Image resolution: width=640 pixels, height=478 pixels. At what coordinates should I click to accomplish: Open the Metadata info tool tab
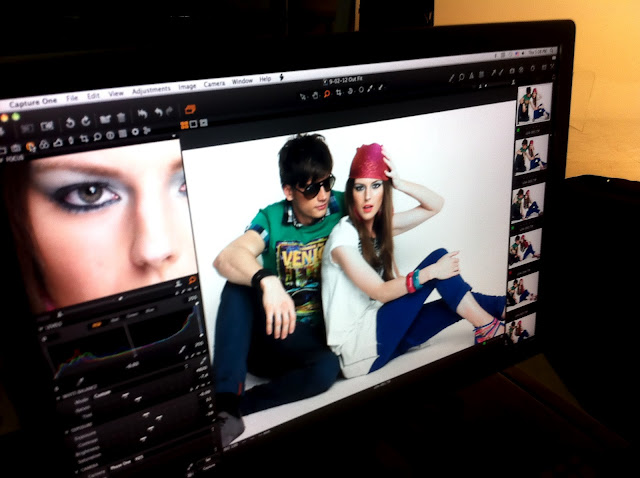[110, 135]
